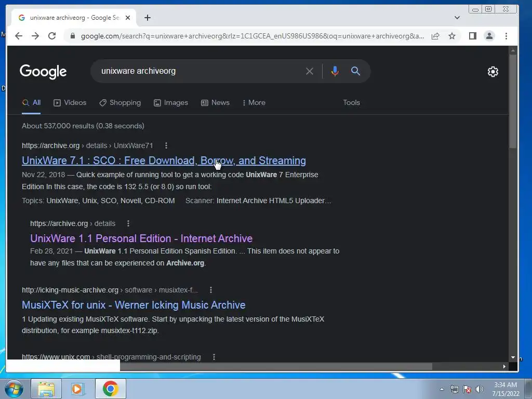
Task: Clear the search box with X
Action: [x=310, y=71]
